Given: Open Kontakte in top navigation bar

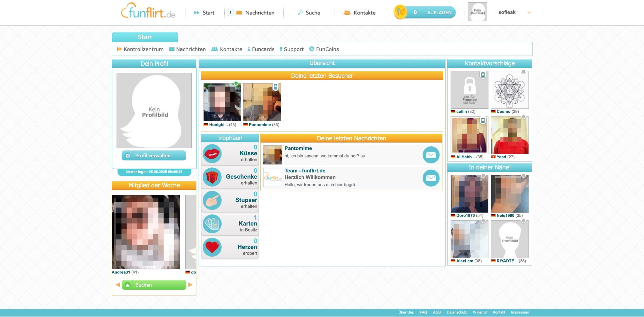Looking at the screenshot, I should (359, 13).
